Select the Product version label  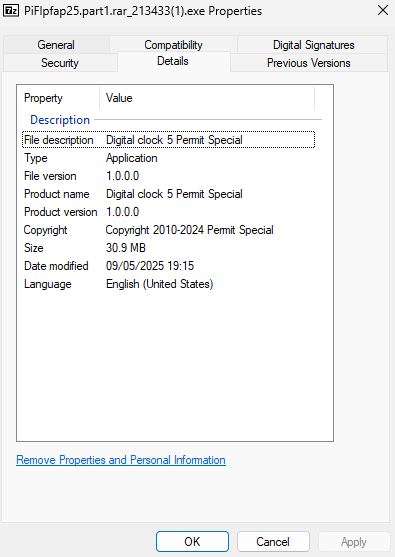60,212
